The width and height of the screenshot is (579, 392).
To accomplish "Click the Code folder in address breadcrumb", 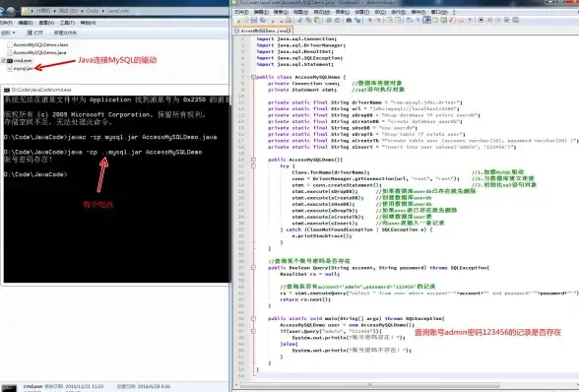I will pyautogui.click(x=93, y=11).
